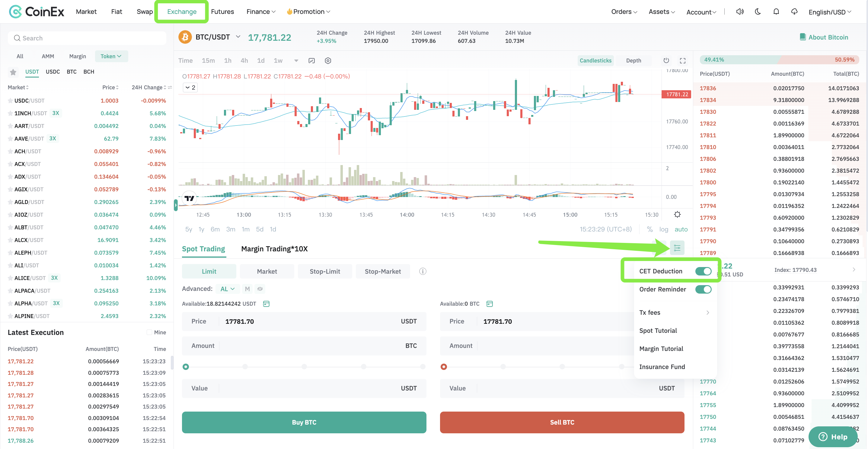
Task: Refresh the chart
Action: [666, 61]
